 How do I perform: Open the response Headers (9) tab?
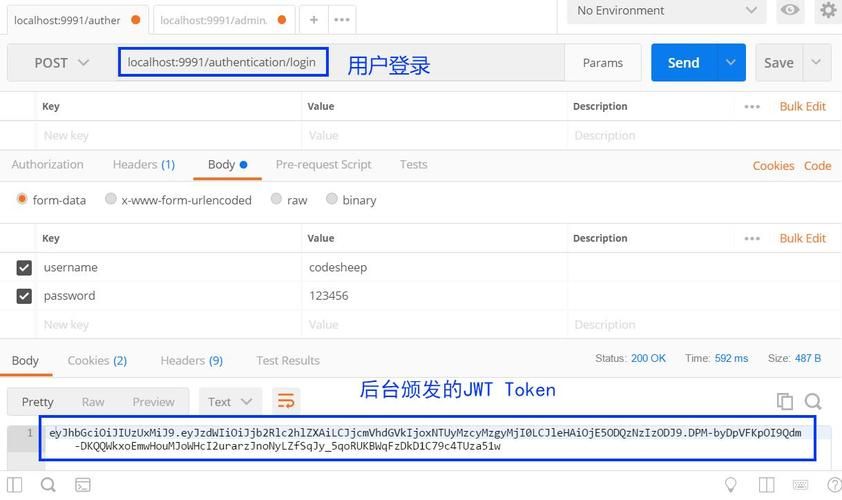coord(192,360)
